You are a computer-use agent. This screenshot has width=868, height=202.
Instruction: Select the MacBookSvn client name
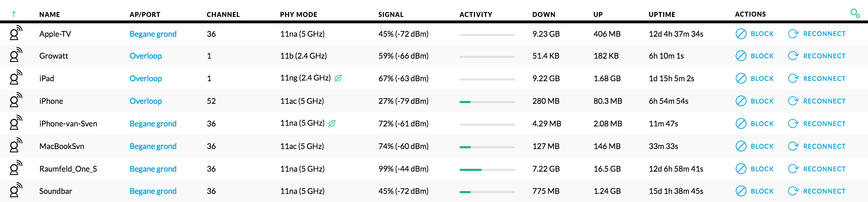62,146
